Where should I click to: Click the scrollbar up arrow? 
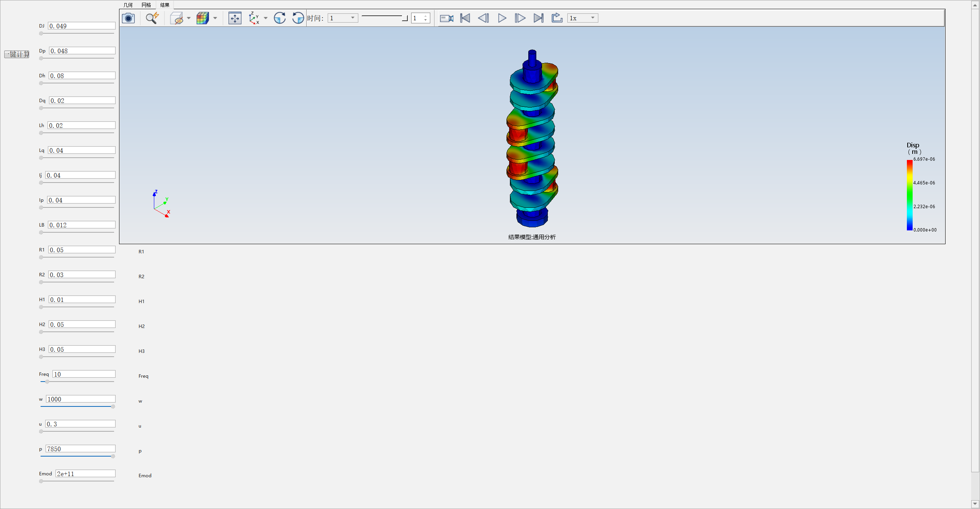975,5
